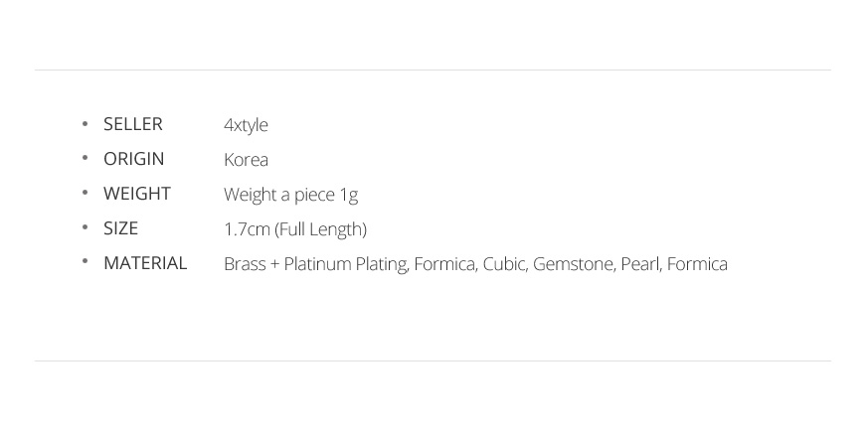Click the SELLER label
The image size is (868, 434).
tap(132, 124)
